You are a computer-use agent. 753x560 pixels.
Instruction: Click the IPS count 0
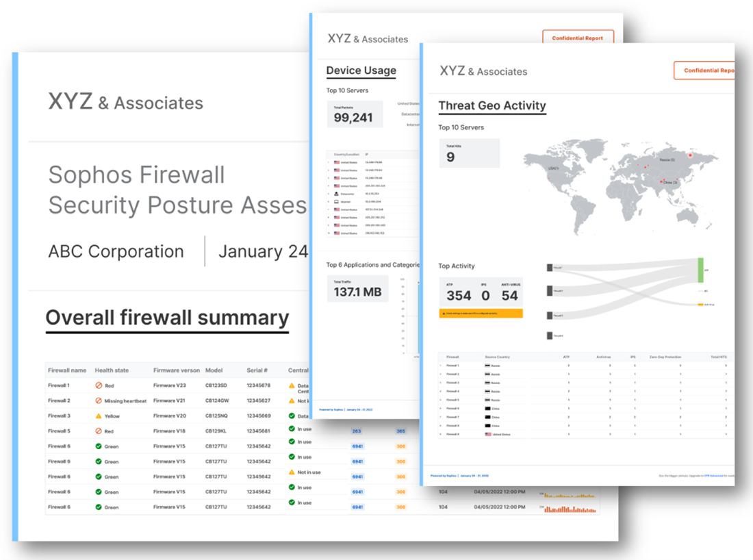click(x=485, y=296)
